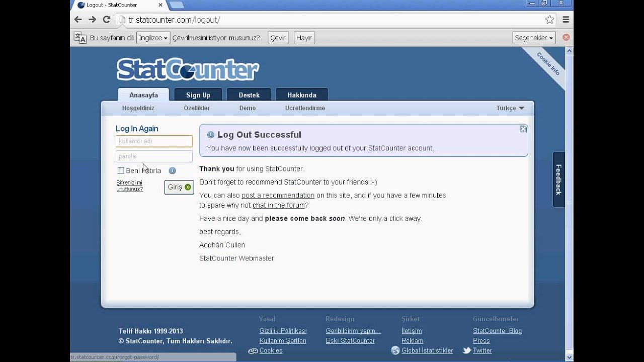Screen dimensions: 644x362
Task: Reload the page with the refresh icon
Action: coord(107,20)
